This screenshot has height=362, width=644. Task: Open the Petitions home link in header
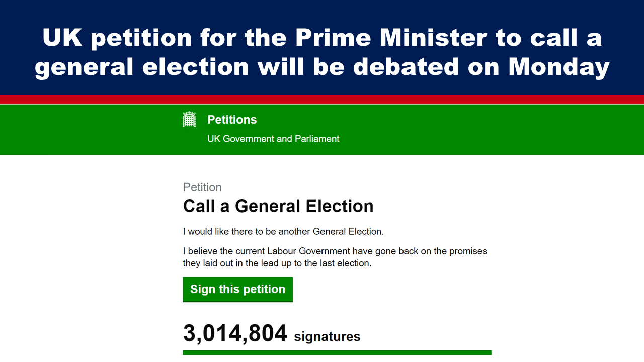tap(232, 120)
